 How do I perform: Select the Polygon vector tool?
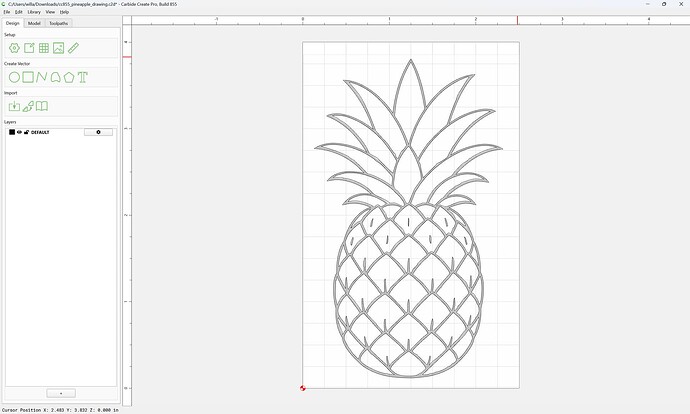coord(69,77)
